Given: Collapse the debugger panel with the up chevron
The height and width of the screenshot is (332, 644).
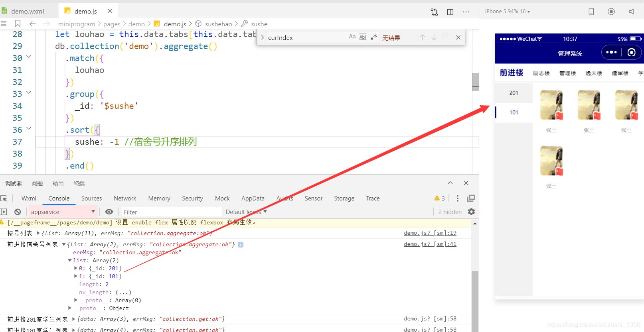Looking at the screenshot, I should pos(450,183).
